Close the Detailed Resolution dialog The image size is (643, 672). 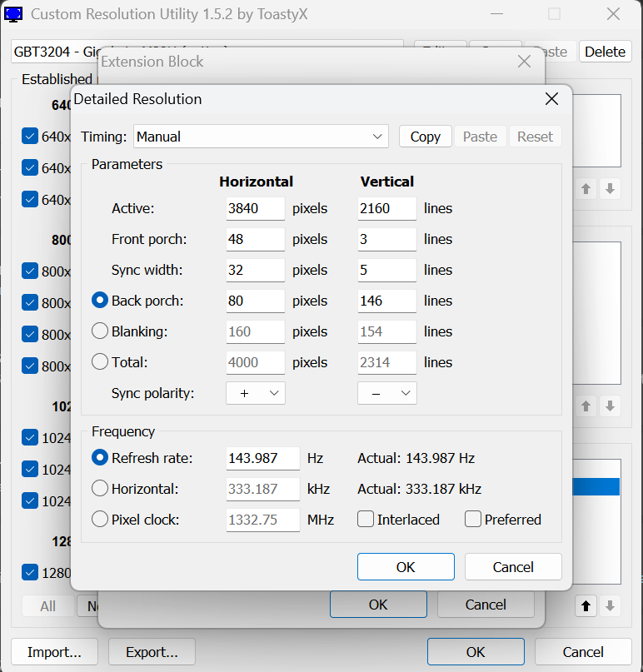tap(551, 99)
